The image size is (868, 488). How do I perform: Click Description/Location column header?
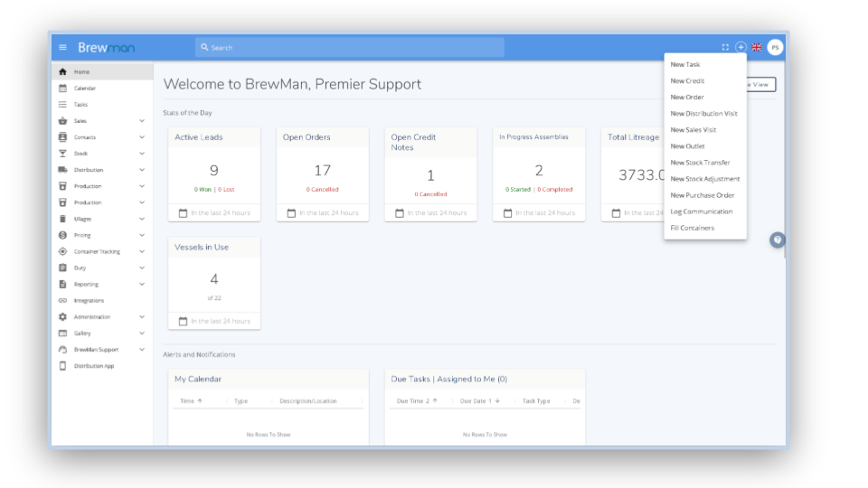[307, 401]
